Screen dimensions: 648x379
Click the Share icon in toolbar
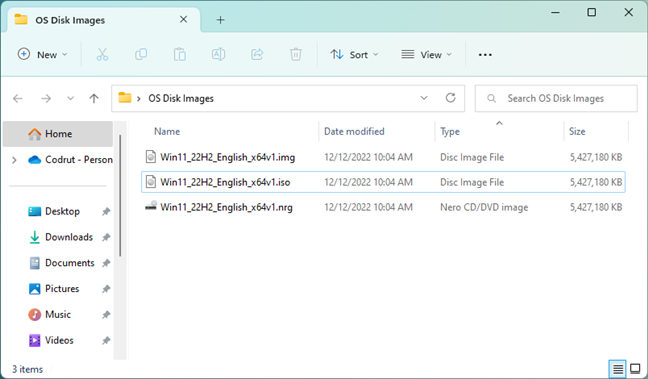point(257,55)
